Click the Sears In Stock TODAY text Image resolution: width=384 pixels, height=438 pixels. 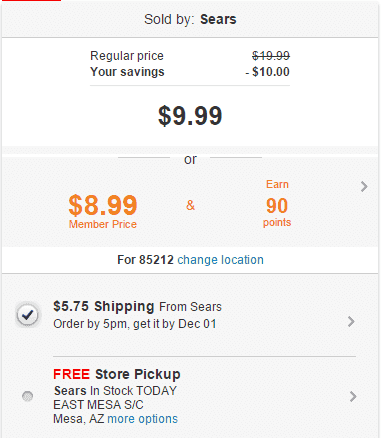(x=115, y=390)
